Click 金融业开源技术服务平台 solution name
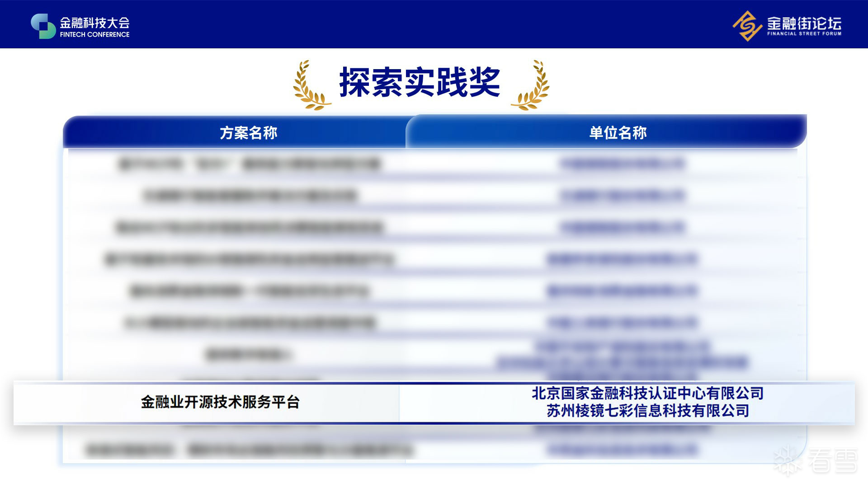The width and height of the screenshot is (868, 488). [x=220, y=402]
